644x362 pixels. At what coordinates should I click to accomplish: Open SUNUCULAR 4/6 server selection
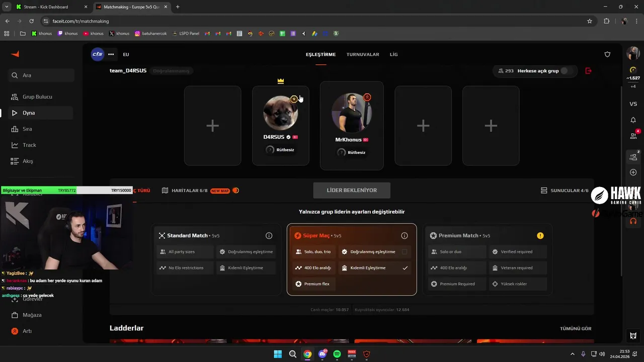(565, 191)
